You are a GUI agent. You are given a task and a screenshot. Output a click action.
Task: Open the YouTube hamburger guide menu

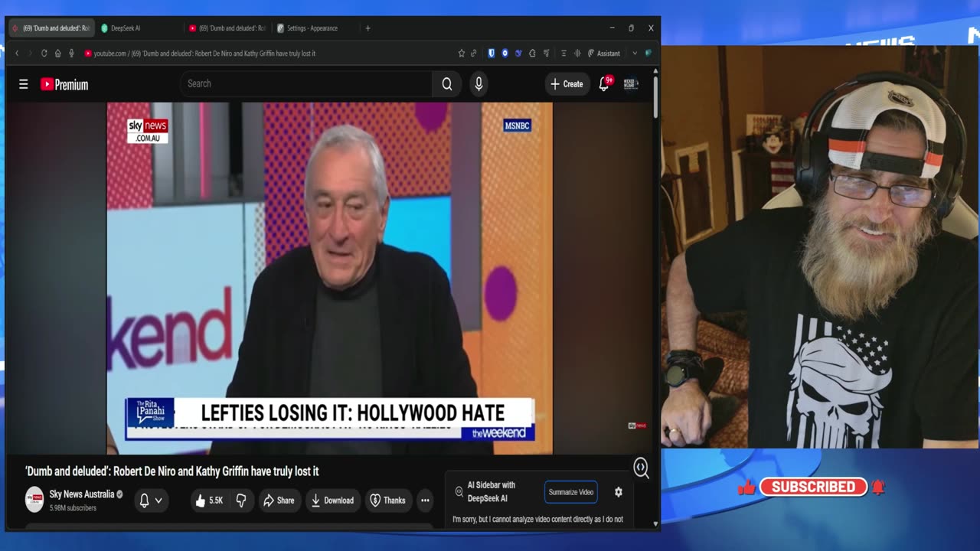tap(24, 84)
